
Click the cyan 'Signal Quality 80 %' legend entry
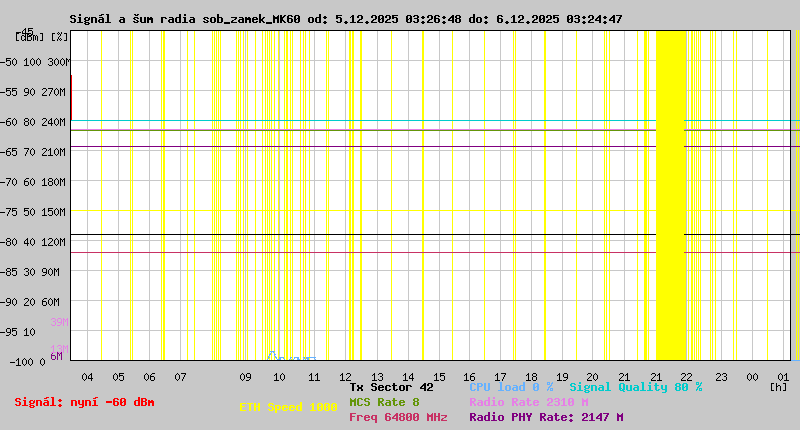[x=636, y=387]
